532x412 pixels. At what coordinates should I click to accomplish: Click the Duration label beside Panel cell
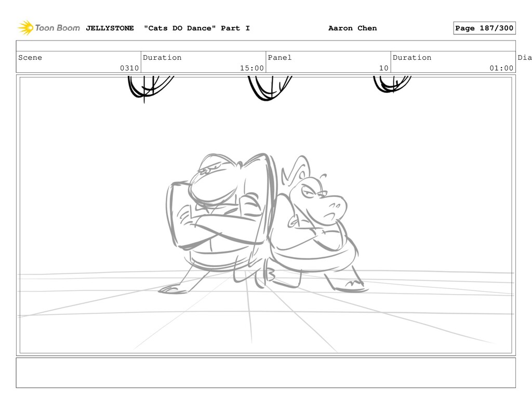[x=412, y=57]
